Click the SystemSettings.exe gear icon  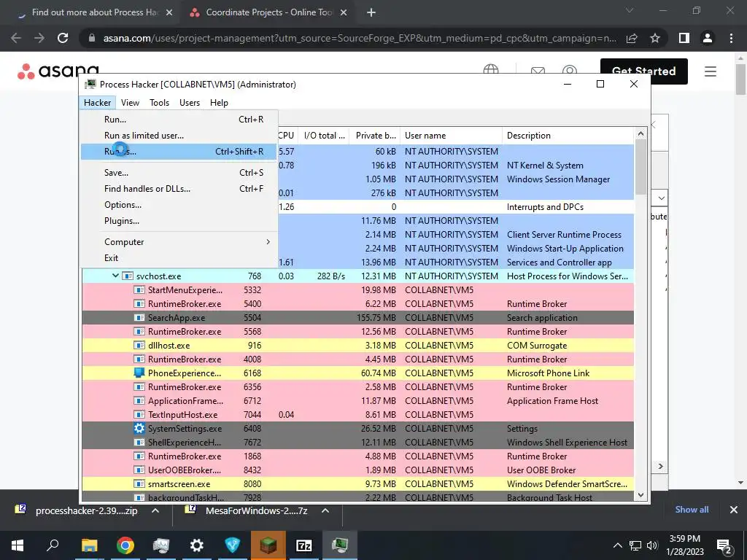tap(139, 428)
